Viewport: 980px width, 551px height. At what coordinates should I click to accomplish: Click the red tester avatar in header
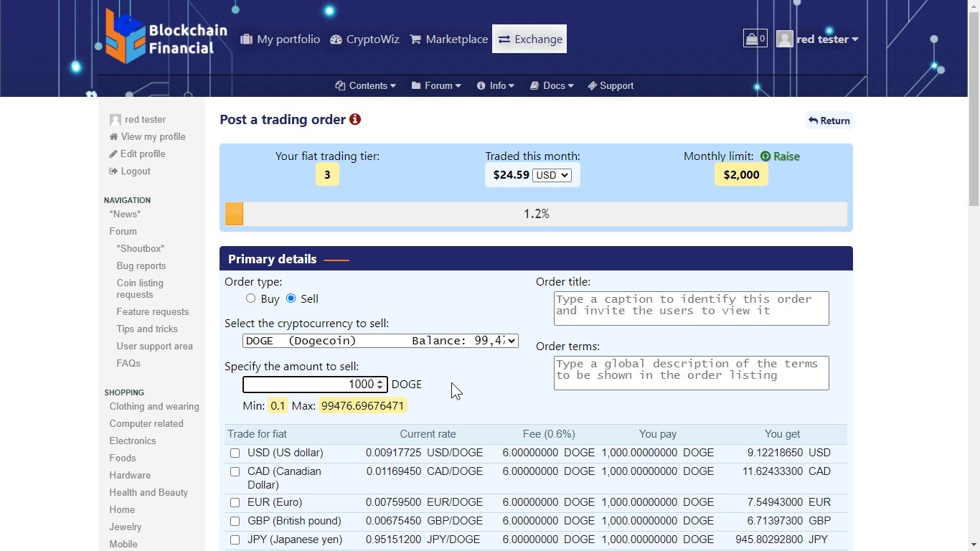[x=785, y=39]
